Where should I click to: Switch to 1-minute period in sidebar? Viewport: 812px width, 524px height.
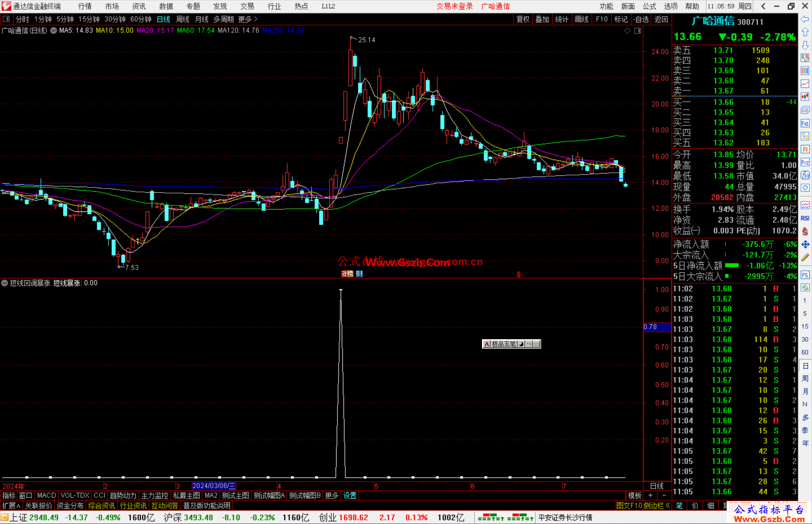click(804, 301)
